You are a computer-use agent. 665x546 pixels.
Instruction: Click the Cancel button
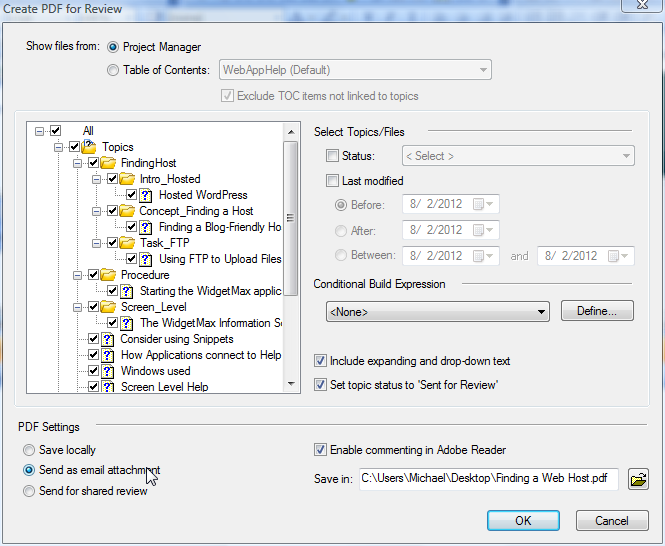pyautogui.click(x=612, y=521)
